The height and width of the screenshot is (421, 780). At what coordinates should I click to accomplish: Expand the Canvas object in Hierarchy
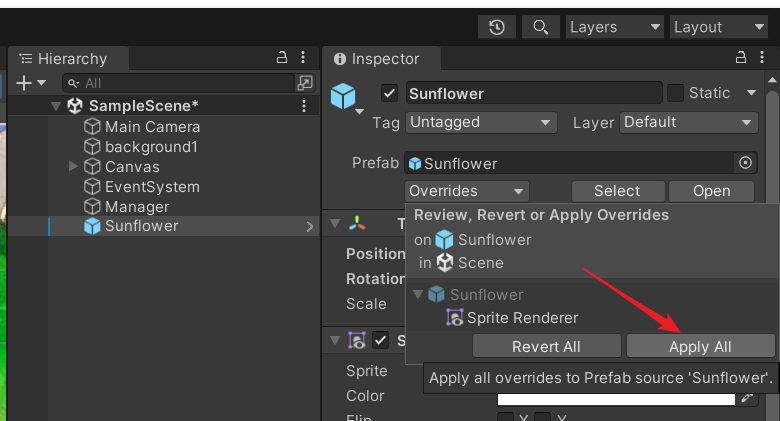pyautogui.click(x=73, y=166)
